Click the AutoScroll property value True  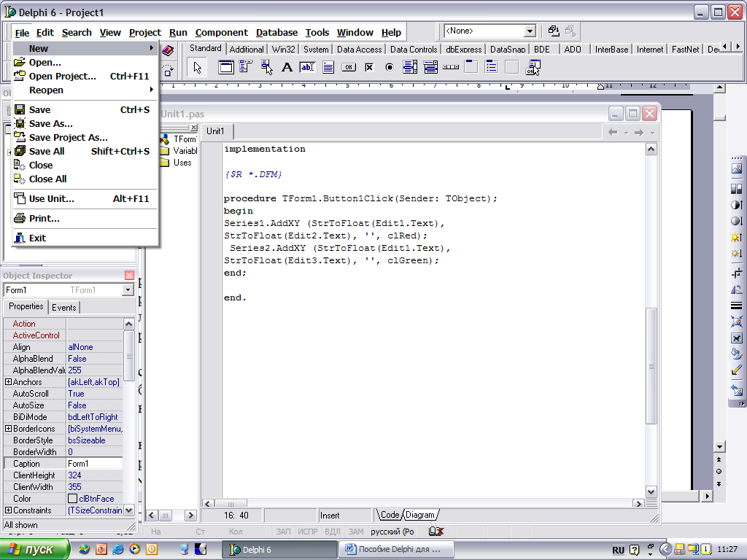click(94, 394)
